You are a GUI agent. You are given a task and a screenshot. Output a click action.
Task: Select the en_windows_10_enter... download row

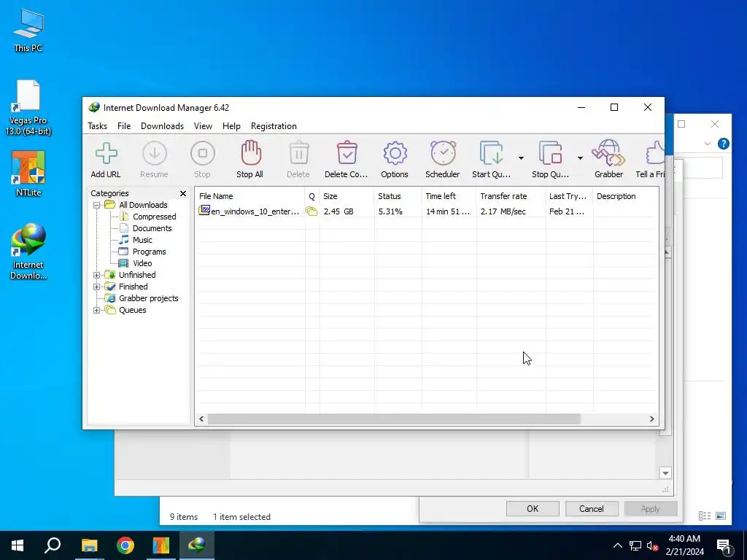[x=426, y=211]
